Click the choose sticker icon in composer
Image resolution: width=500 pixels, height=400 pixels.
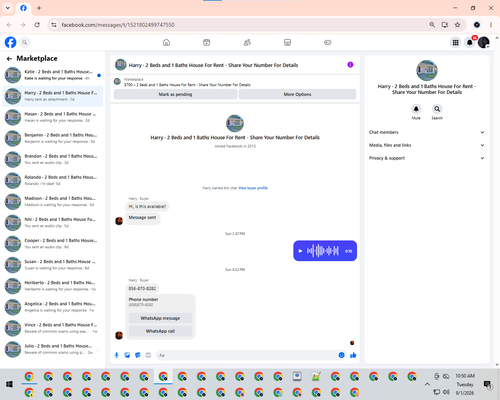point(138,355)
